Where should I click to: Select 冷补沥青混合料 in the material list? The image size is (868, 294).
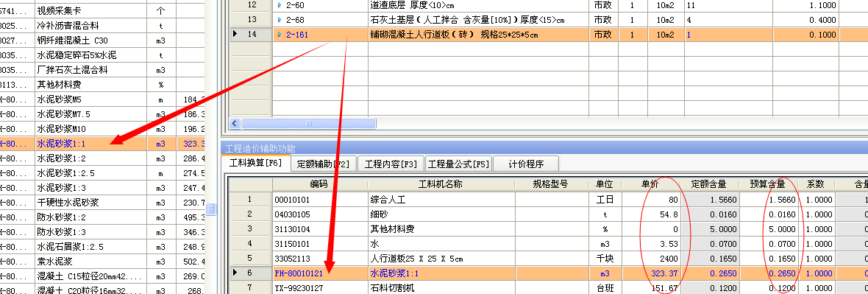click(68, 26)
